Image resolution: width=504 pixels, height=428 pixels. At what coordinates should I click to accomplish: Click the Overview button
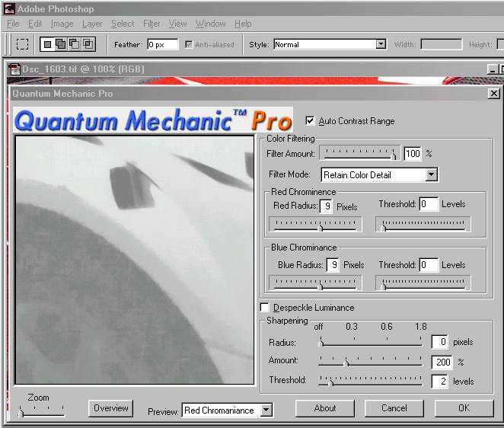pyautogui.click(x=111, y=408)
